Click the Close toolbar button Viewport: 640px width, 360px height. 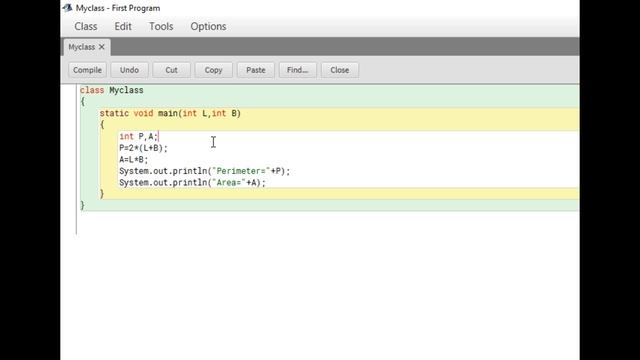[x=340, y=70]
